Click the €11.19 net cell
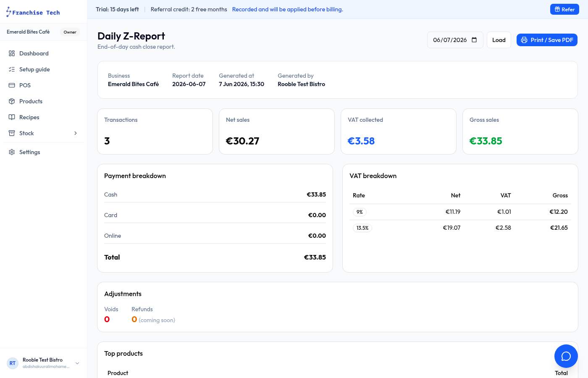 pyautogui.click(x=453, y=212)
